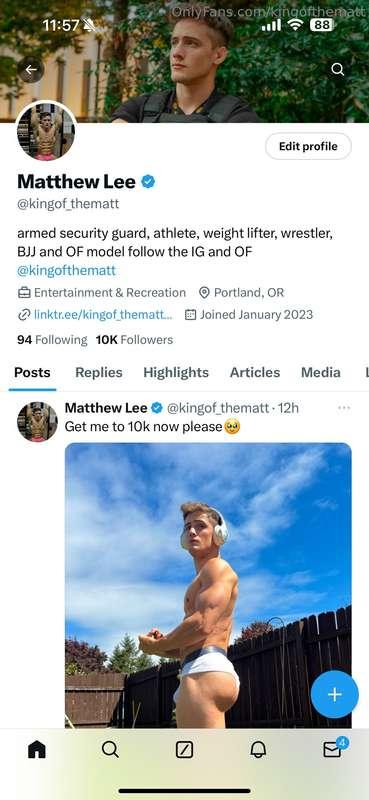Tap the Home icon in bottom bar
The image size is (369, 800).
tap(37, 749)
